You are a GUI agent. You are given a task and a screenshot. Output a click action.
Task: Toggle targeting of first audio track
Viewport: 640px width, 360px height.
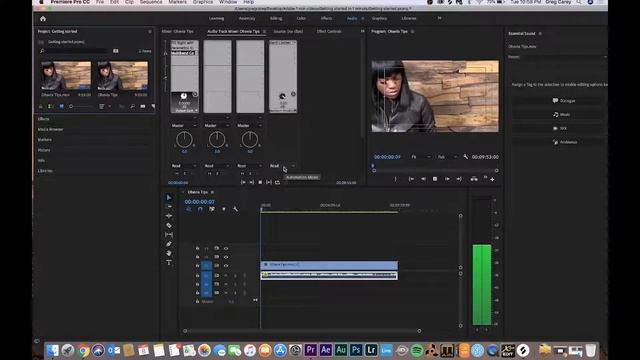207,276
